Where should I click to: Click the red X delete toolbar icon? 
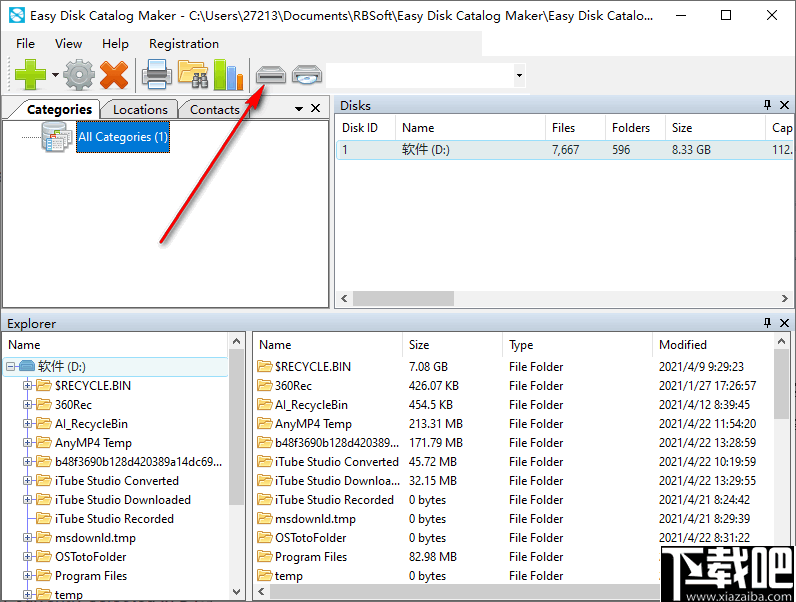(114, 75)
